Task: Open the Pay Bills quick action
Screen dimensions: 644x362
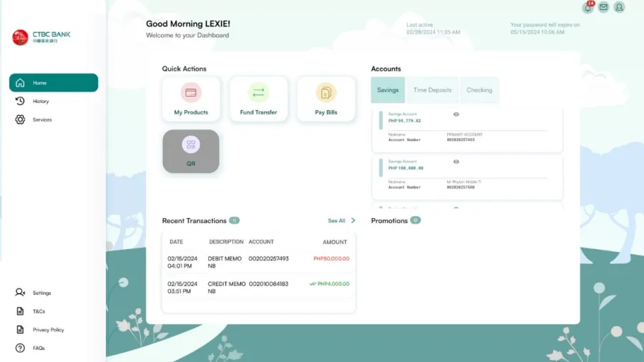Action: [x=326, y=99]
